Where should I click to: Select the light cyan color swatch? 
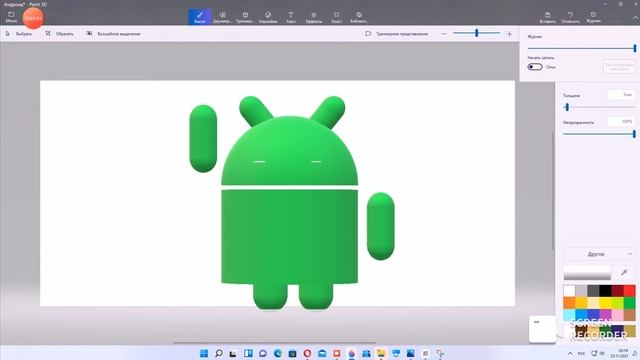point(569,315)
